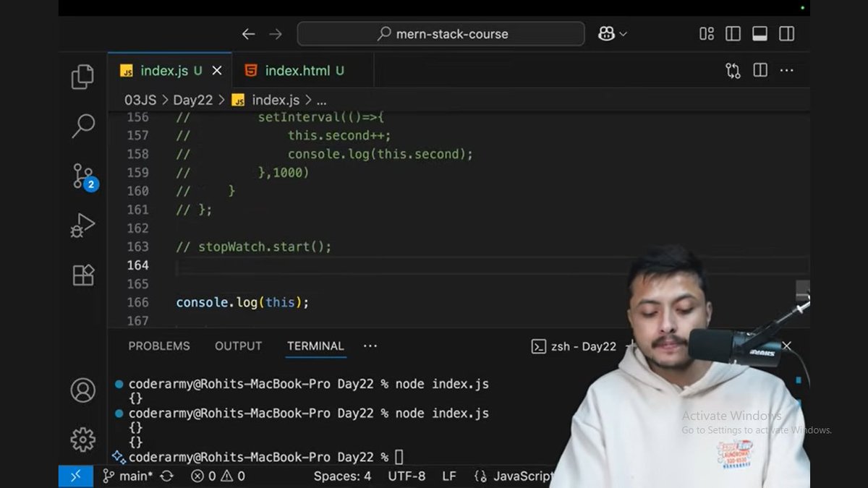The width and height of the screenshot is (868, 488).
Task: Change end of line sequence LF
Action: pos(449,476)
